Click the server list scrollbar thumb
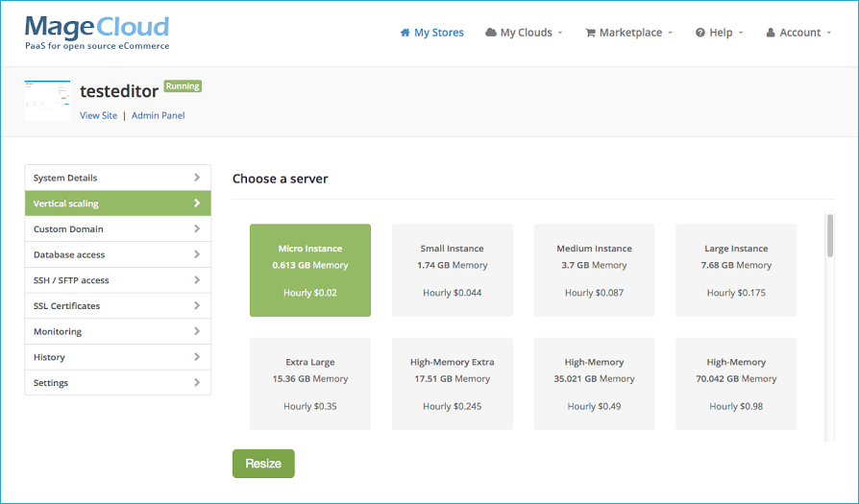The image size is (859, 504). [830, 236]
